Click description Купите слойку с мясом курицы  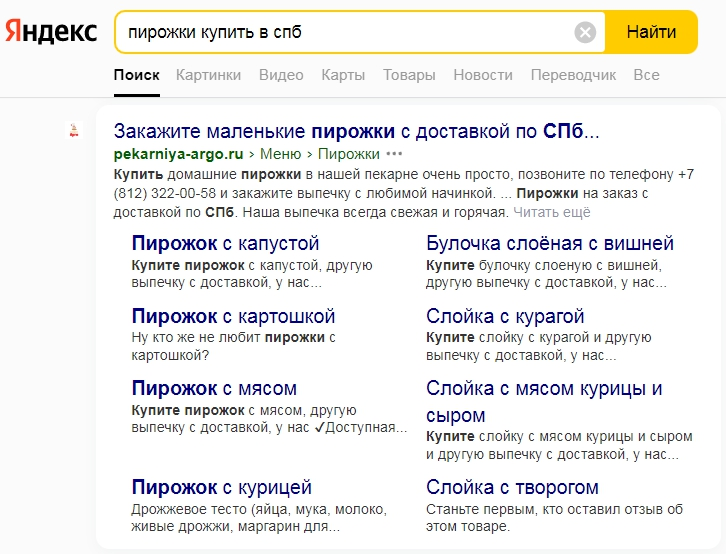pos(559,445)
